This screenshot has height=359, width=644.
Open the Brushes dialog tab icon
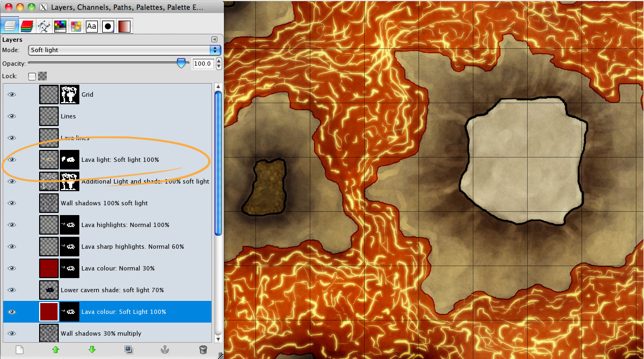click(x=107, y=26)
